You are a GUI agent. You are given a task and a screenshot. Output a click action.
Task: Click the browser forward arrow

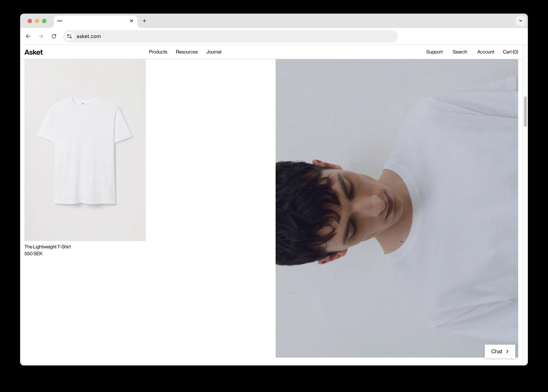(x=41, y=36)
